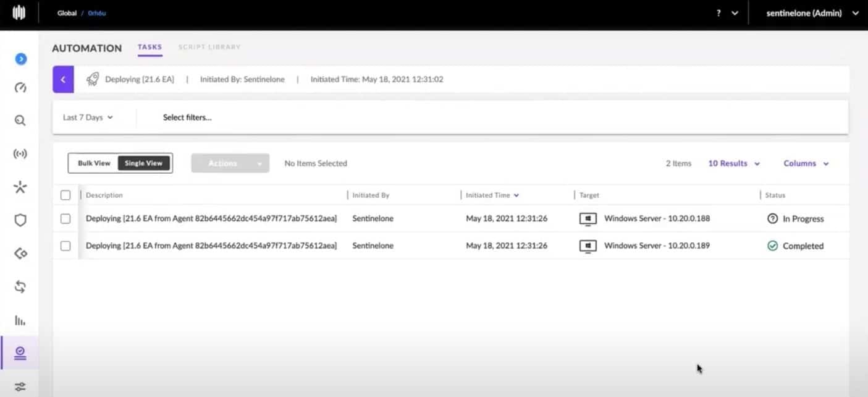Click Windows Server - 10.20.0.189 target text
This screenshot has height=397, width=868.
click(x=657, y=245)
